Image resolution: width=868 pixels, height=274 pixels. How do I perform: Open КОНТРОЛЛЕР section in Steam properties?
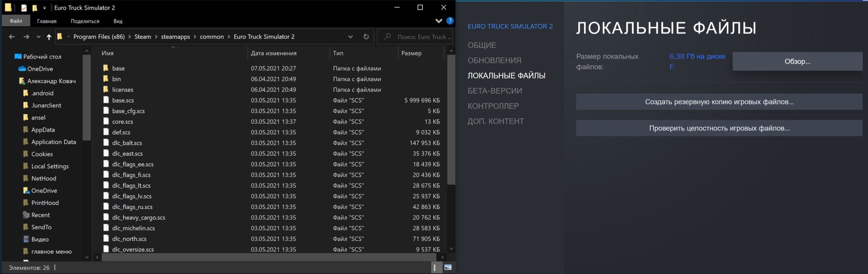coord(493,106)
